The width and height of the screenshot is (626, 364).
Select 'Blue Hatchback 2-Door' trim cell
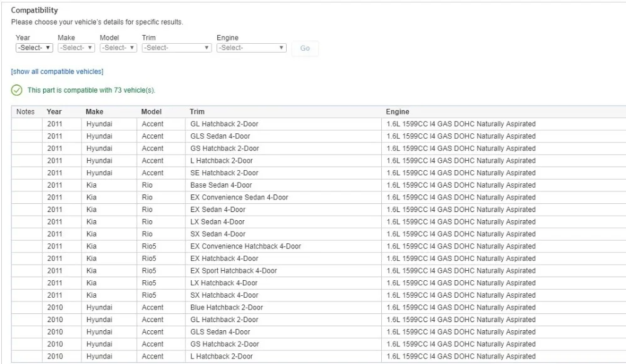click(x=284, y=307)
